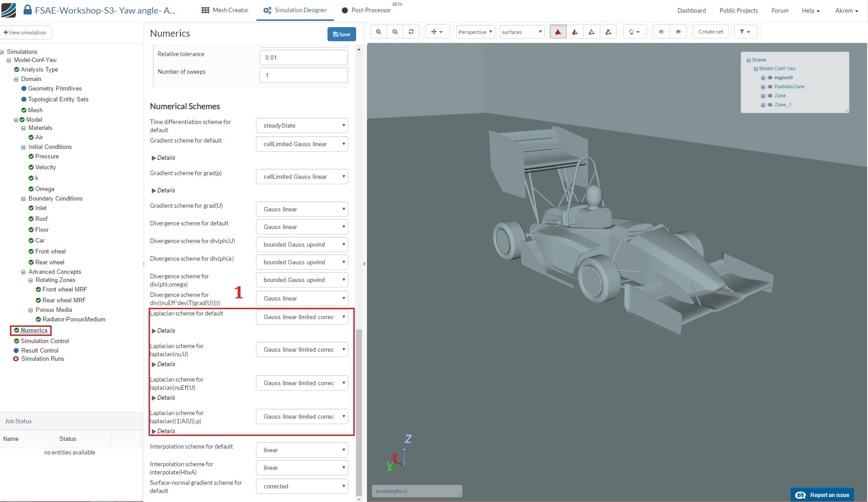Hide the RadiatorZone using its eye icon

[x=770, y=87]
